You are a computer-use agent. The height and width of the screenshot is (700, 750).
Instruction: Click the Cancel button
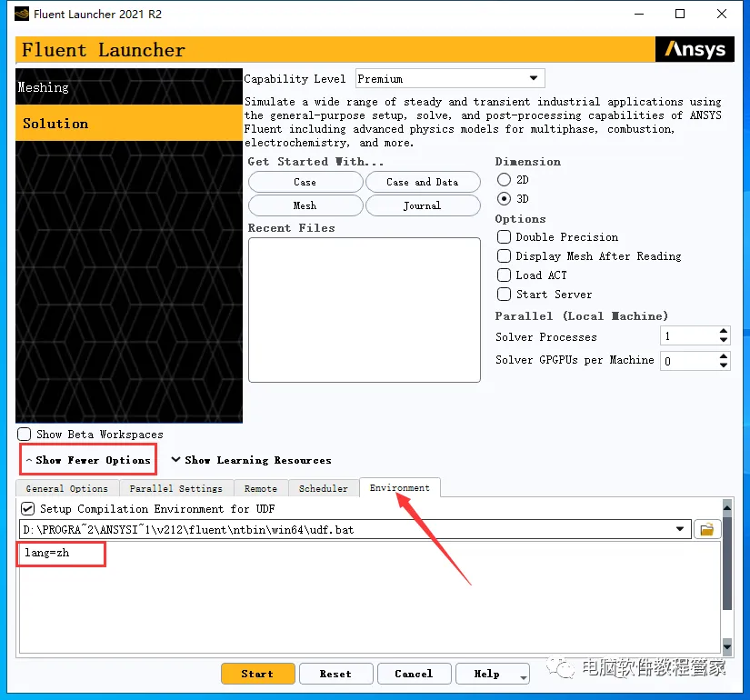(x=415, y=674)
